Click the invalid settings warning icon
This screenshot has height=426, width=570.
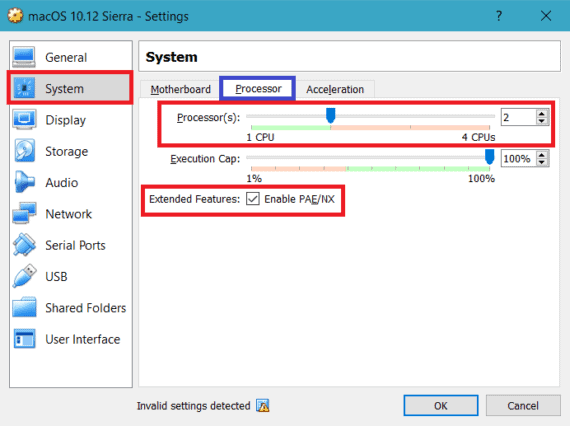262,405
